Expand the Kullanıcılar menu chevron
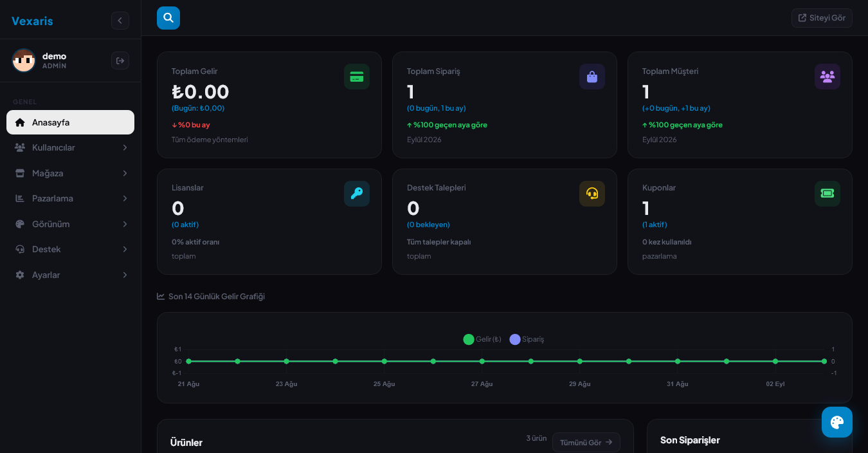The width and height of the screenshot is (868, 453). point(125,147)
